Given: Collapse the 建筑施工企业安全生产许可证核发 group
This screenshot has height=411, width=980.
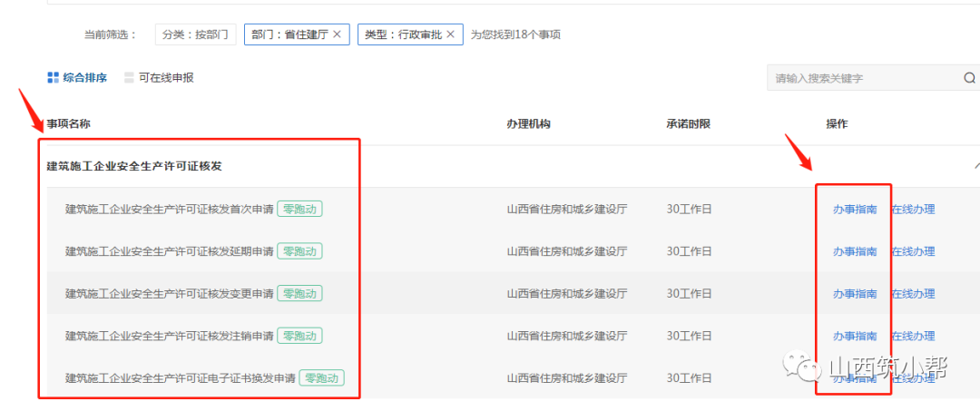Looking at the screenshot, I should (976, 166).
